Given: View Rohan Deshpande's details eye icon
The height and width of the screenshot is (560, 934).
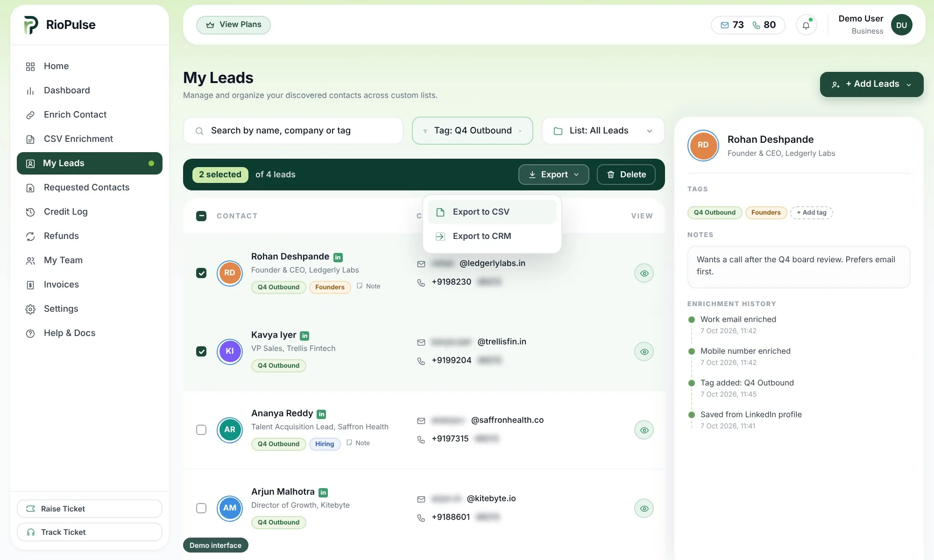Looking at the screenshot, I should tap(644, 273).
